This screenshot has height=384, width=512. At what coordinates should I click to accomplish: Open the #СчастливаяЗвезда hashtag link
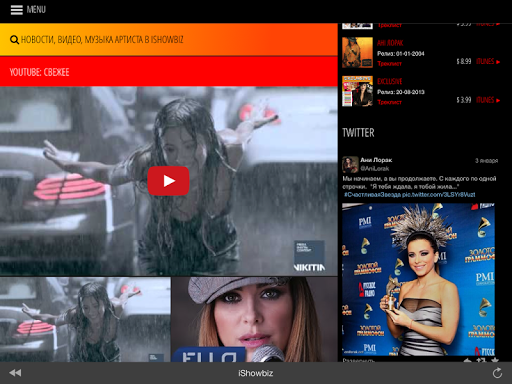tap(372, 195)
